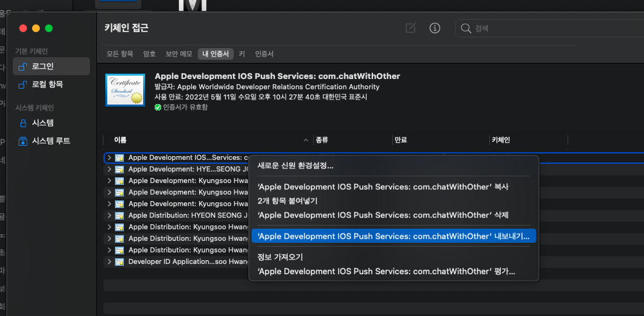Click certificate icon of Apple Development IOS...Services row
644x316 pixels.
coord(119,158)
